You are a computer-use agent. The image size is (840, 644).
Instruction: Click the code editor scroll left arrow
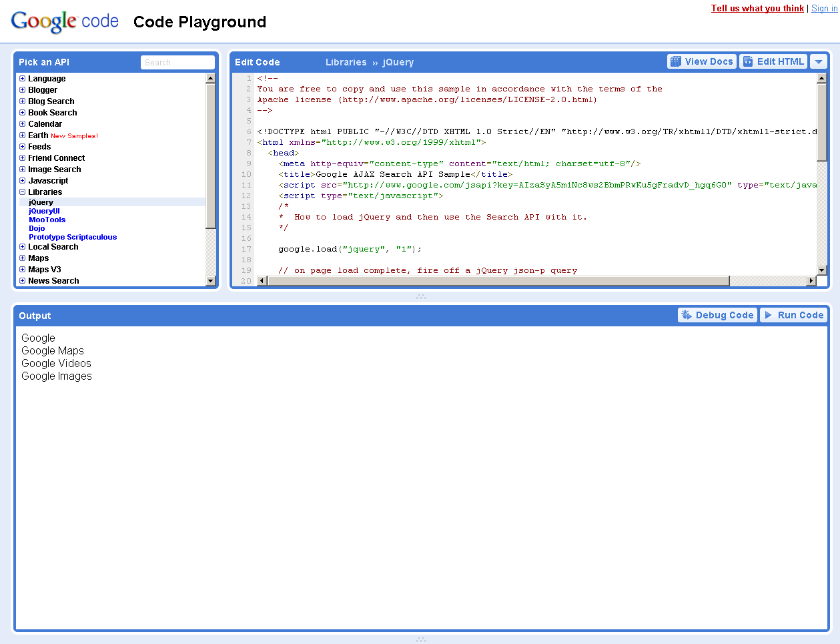tap(262, 281)
